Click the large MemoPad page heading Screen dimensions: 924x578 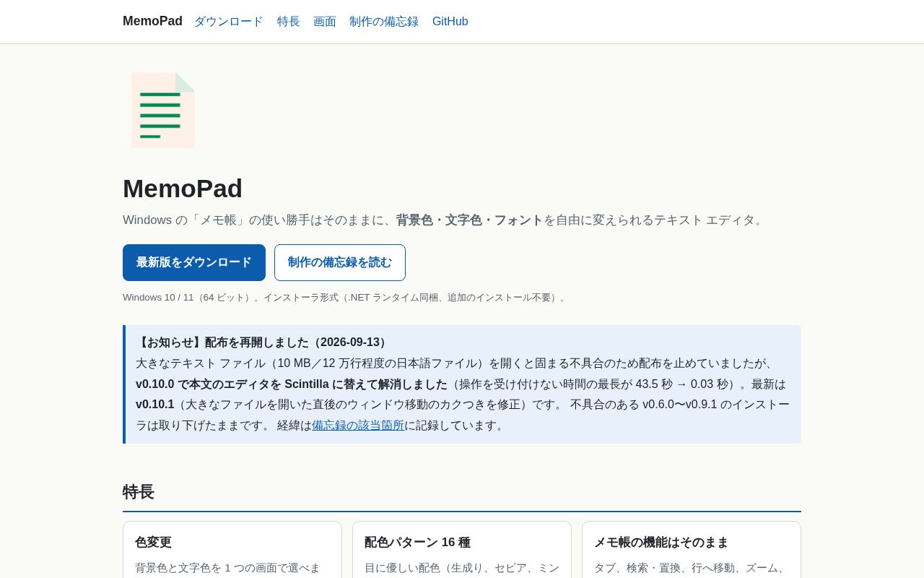[183, 189]
